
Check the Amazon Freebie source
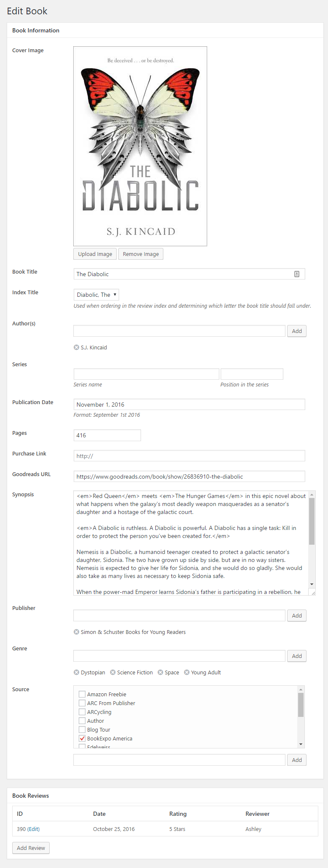[x=82, y=694]
